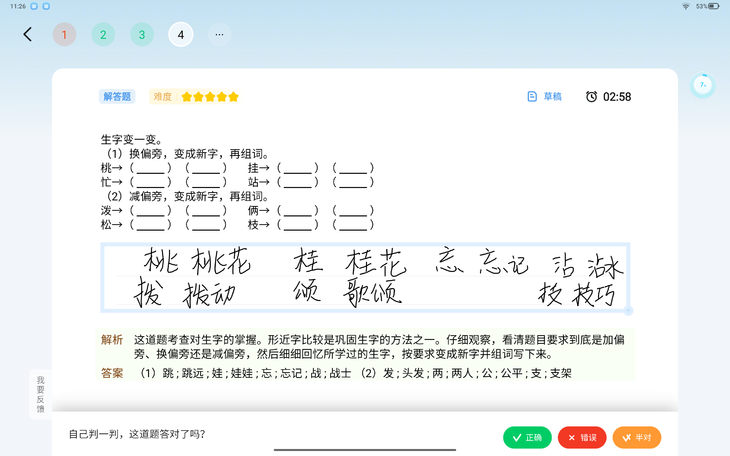
Task: Switch to question 2
Action: click(102, 34)
